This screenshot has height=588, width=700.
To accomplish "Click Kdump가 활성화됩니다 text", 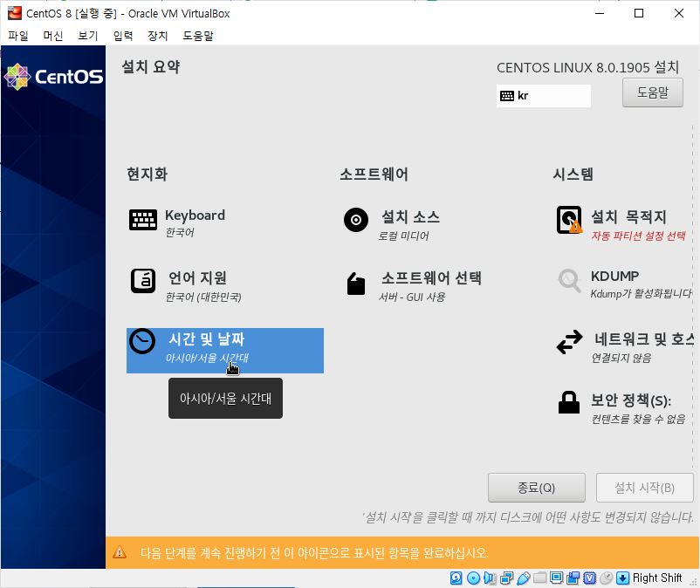I will (641, 293).
